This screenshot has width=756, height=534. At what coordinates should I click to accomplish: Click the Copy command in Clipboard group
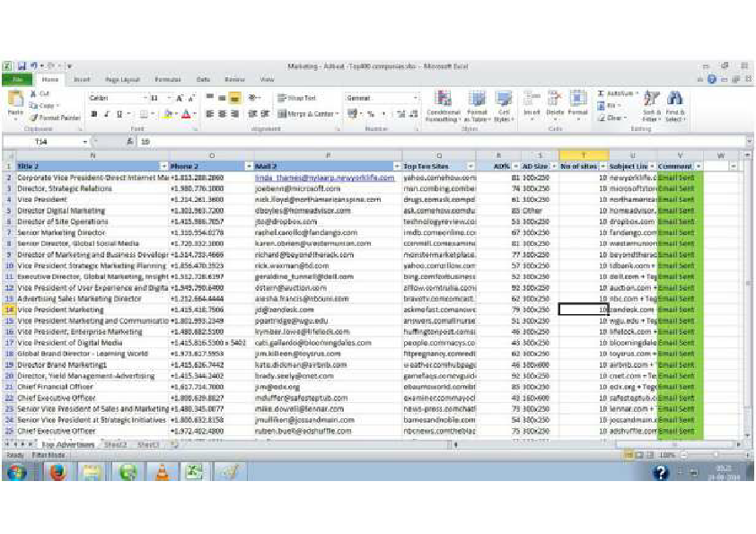pyautogui.click(x=44, y=106)
